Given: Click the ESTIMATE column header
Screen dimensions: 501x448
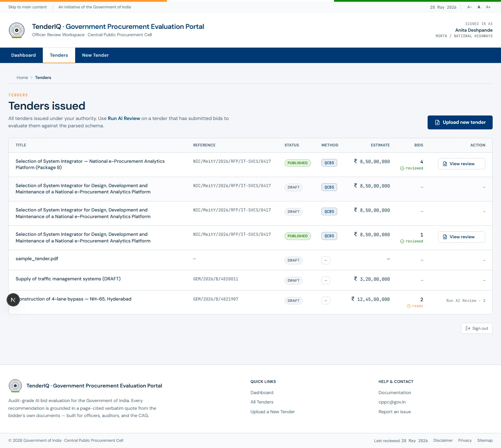Looking at the screenshot, I should [380, 145].
